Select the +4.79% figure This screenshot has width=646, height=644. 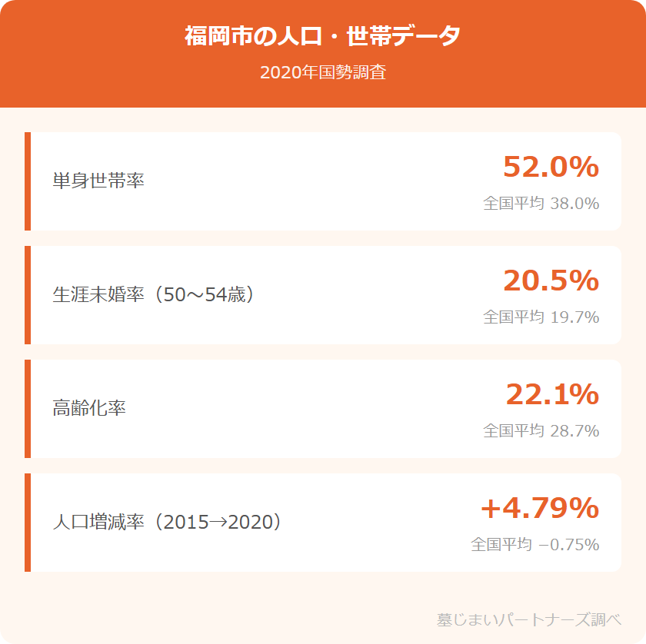pyautogui.click(x=539, y=508)
